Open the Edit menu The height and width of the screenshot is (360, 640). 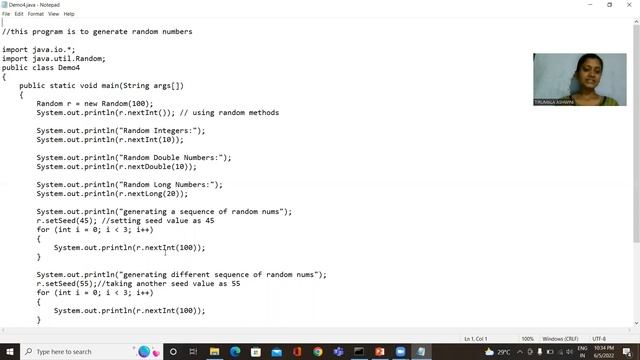19,14
